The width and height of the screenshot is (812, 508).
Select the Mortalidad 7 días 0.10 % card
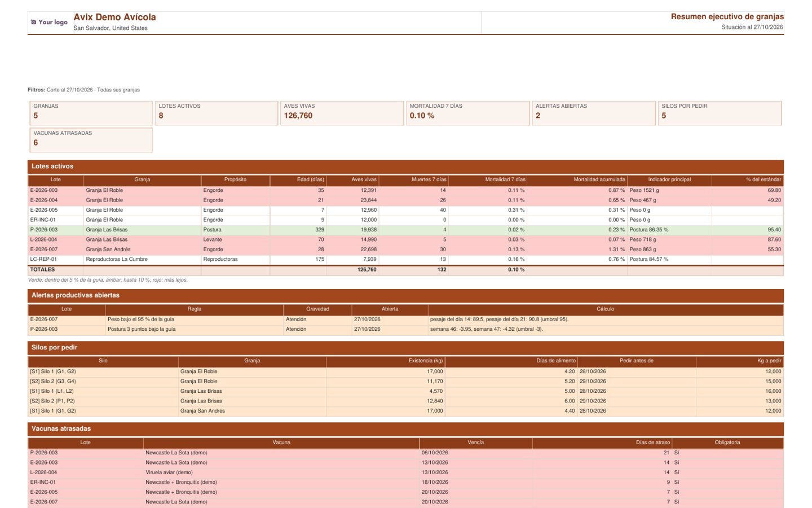click(467, 113)
